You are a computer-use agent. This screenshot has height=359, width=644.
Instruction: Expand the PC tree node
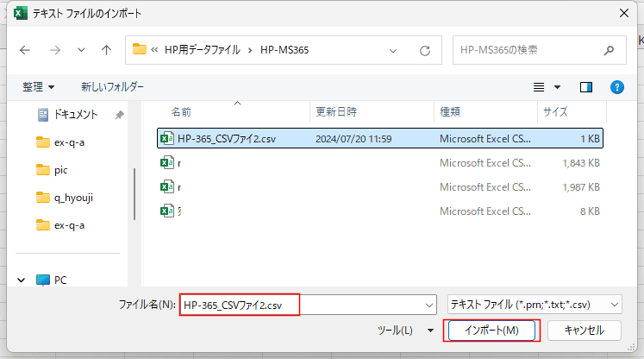[x=22, y=280]
